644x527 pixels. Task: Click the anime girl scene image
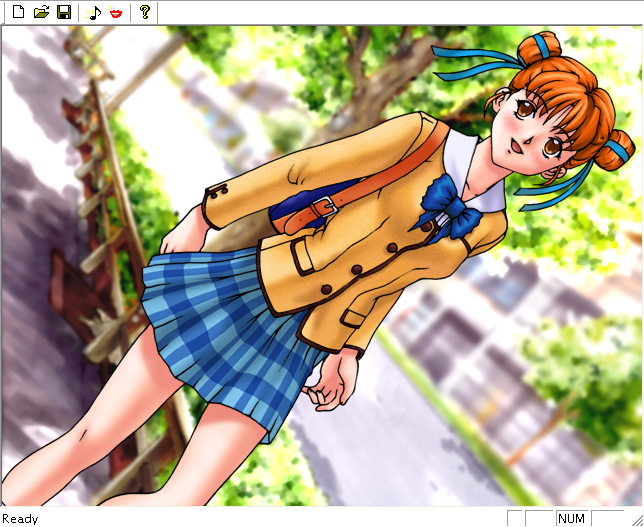click(322, 266)
